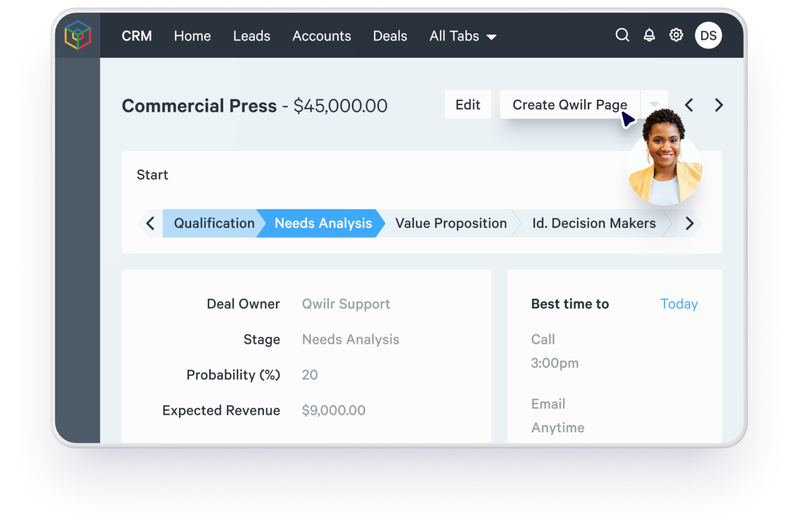Expand the All Tabs dropdown
Image resolution: width=797 pixels, height=532 pixels.
[x=463, y=35]
